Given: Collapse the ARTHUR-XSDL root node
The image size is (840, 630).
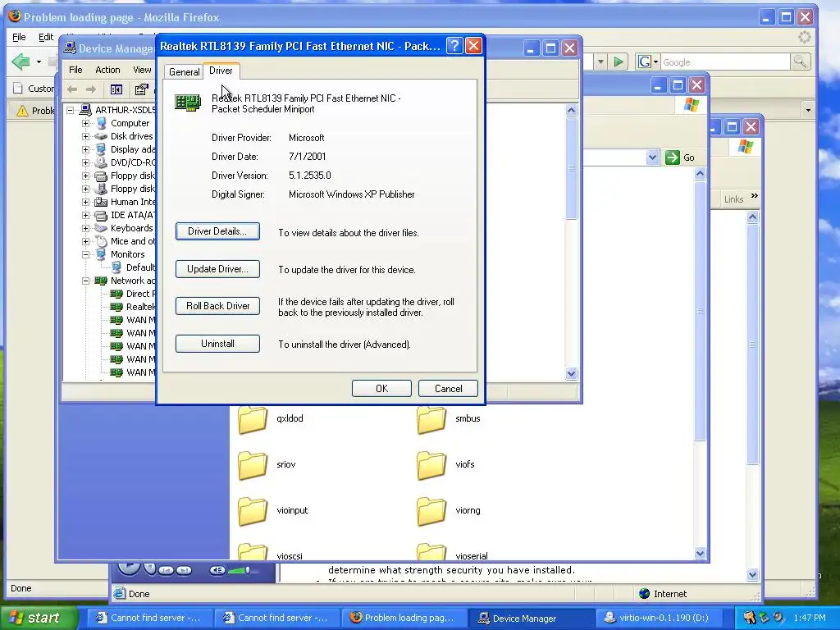Looking at the screenshot, I should [71, 110].
